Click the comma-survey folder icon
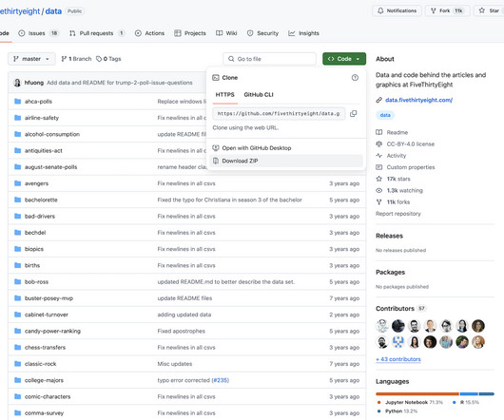Viewport: 504px width, 420px height. [18, 412]
